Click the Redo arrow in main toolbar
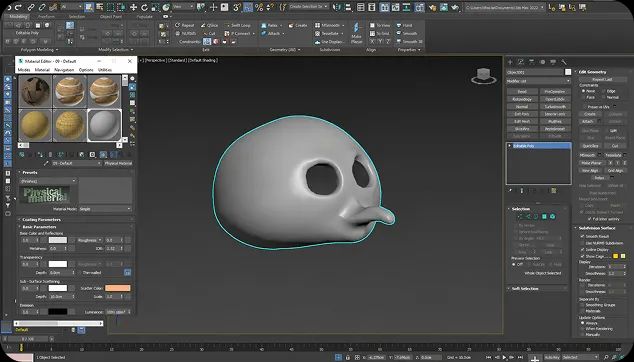The image size is (634, 362). pos(18,7)
